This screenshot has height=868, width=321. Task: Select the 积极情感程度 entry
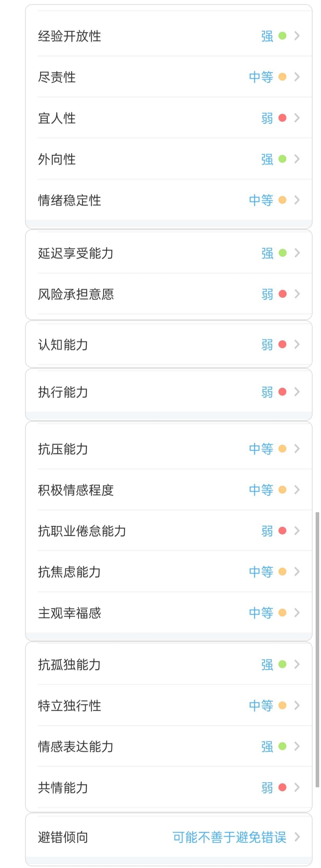[x=169, y=489]
